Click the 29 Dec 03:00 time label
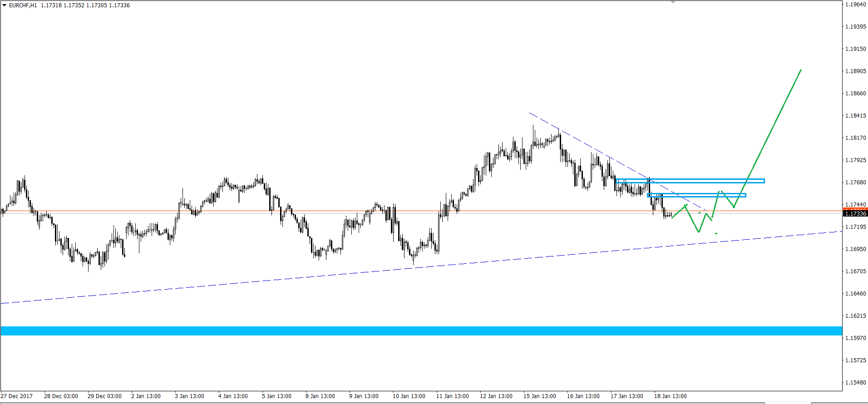Image resolution: width=868 pixels, height=404 pixels. click(x=104, y=396)
